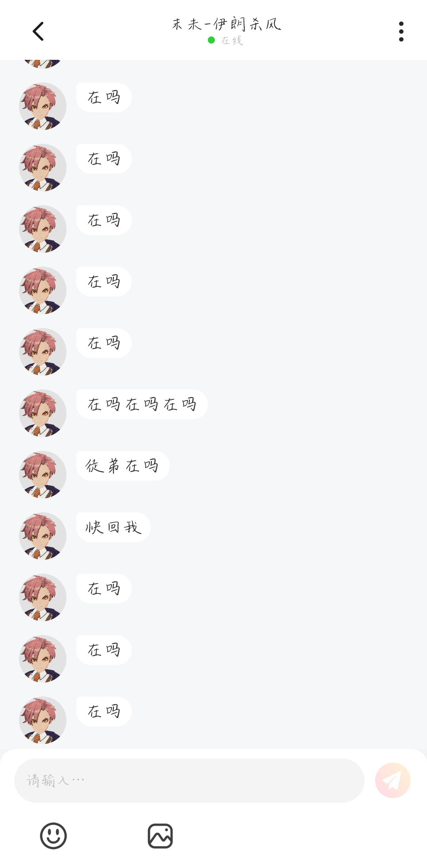Tap the avatar next to topmost full 在吗
The width and height of the screenshot is (427, 868).
tap(43, 106)
